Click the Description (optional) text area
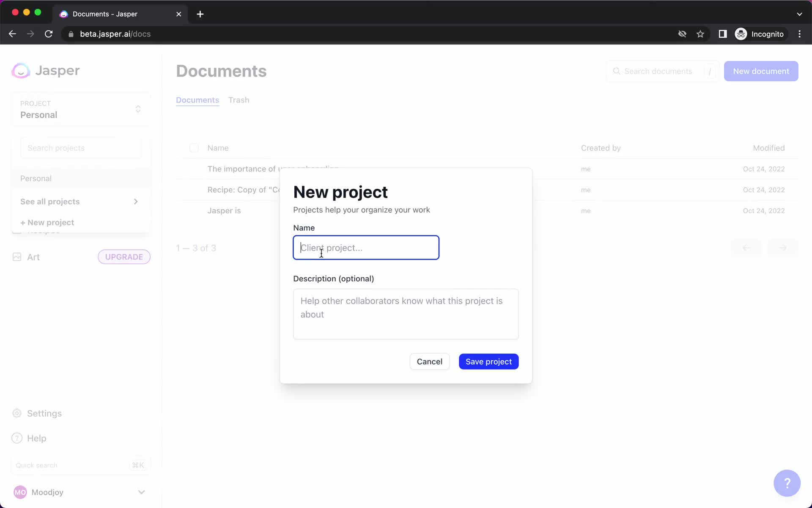 pyautogui.click(x=406, y=314)
